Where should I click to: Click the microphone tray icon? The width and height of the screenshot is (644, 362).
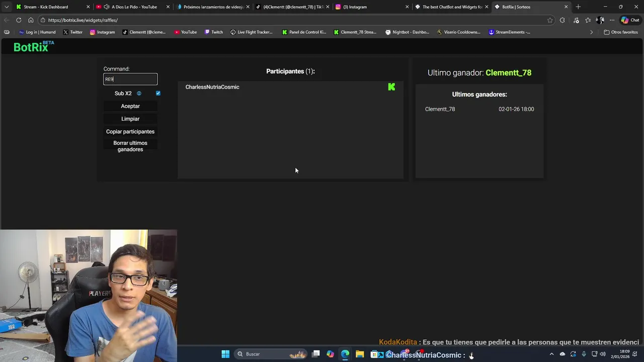[x=584, y=354]
